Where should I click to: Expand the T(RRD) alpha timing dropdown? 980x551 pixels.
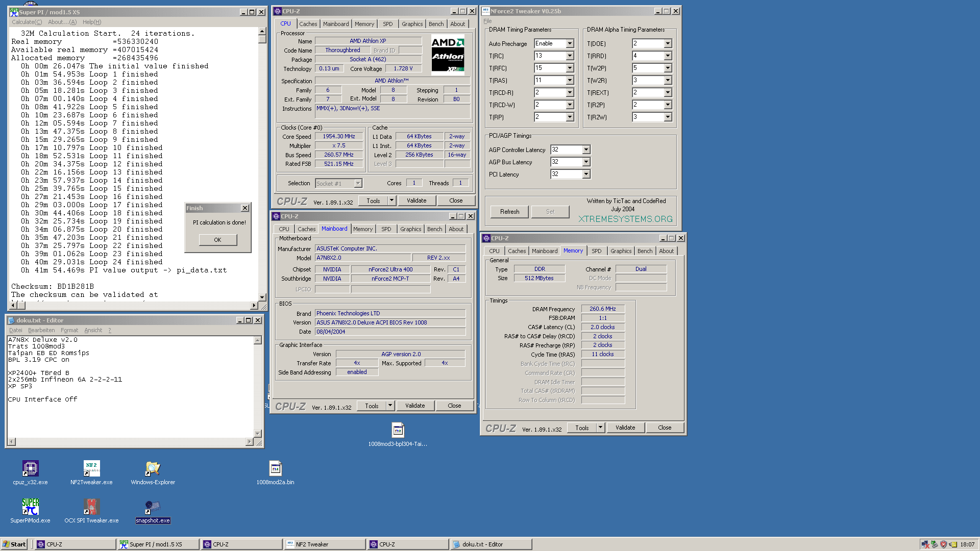click(x=668, y=56)
